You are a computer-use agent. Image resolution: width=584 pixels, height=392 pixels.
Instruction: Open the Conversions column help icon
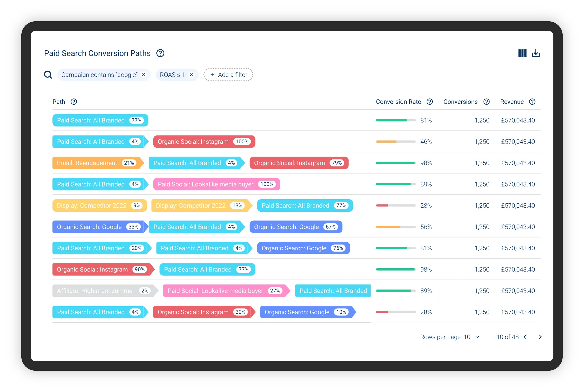tap(486, 102)
